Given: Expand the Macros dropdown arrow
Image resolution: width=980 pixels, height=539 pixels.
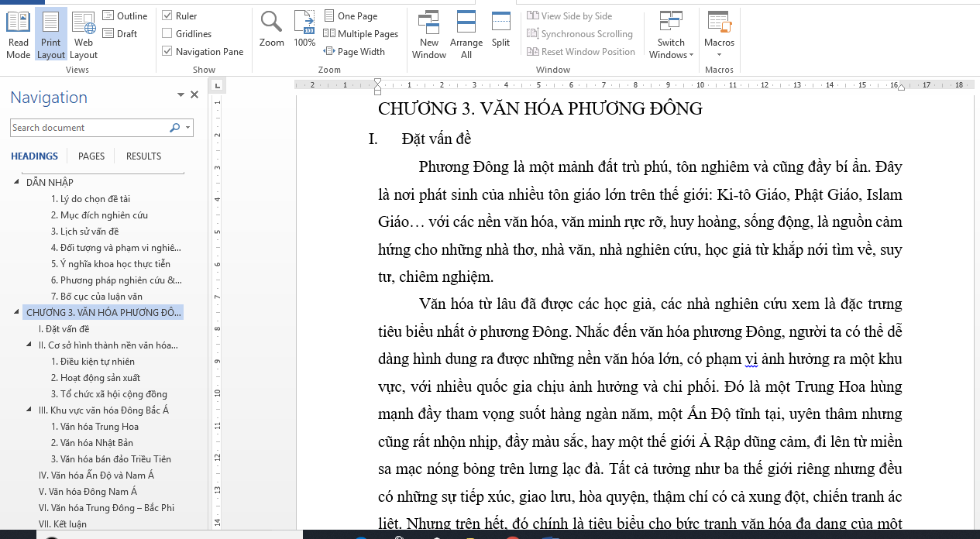Looking at the screenshot, I should (719, 54).
